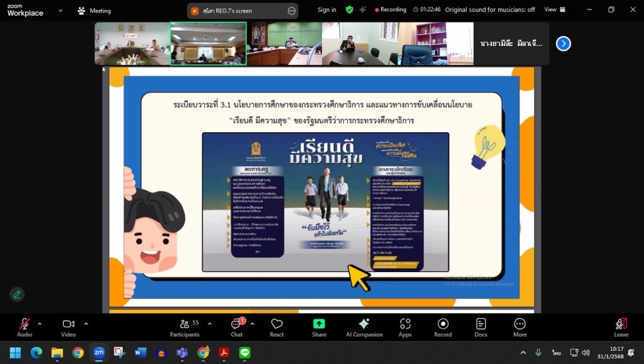
Task: Open Snipping Tool from the taskbar
Action: [x=119, y=353]
